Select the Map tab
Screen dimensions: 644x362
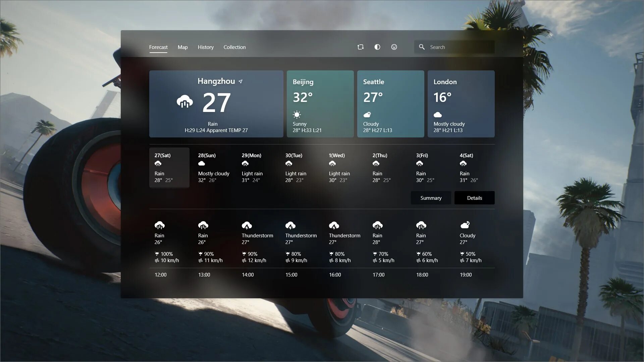183,47
